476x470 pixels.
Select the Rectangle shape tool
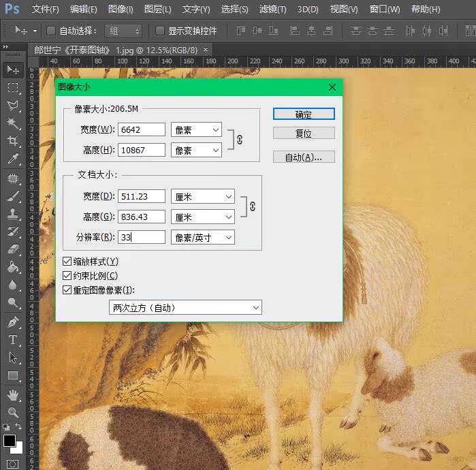pos(13,375)
